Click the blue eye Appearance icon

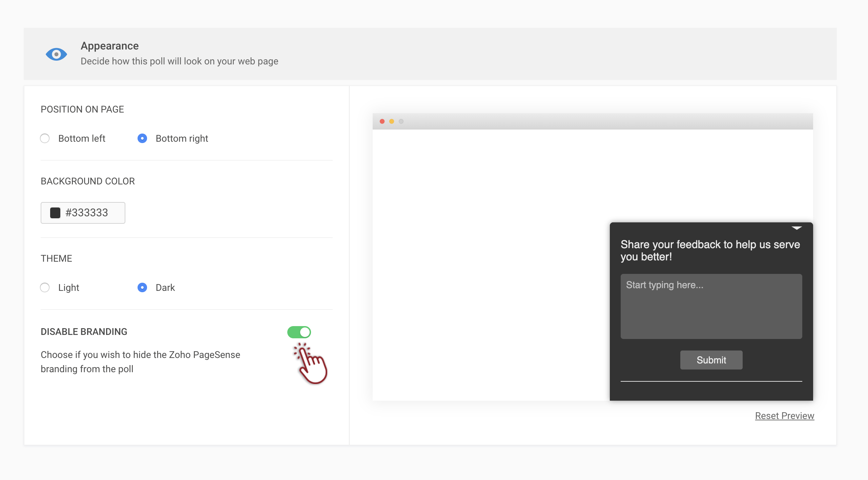56,54
